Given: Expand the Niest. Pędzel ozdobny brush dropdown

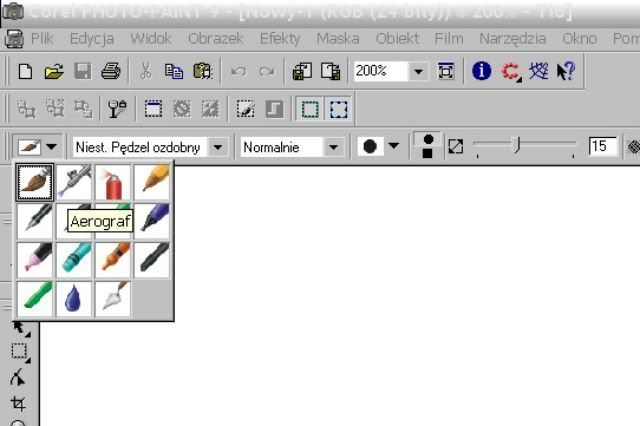Looking at the screenshot, I should 217,147.
